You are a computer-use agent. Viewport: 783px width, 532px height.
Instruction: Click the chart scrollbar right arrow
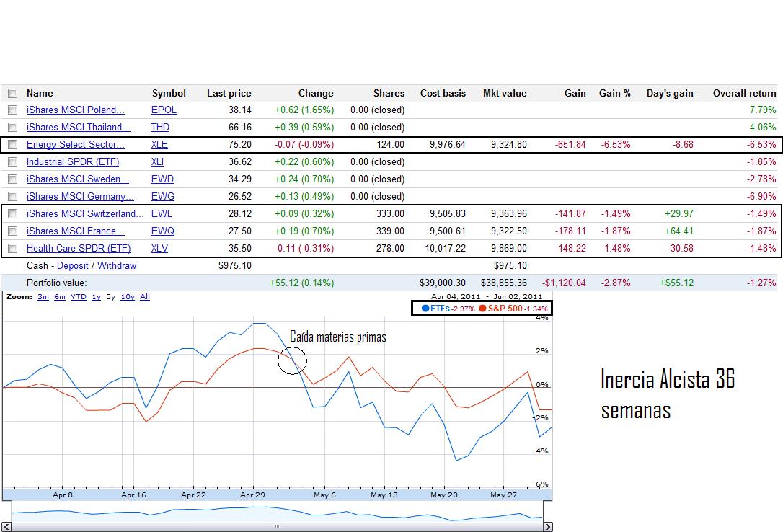pos(547,526)
